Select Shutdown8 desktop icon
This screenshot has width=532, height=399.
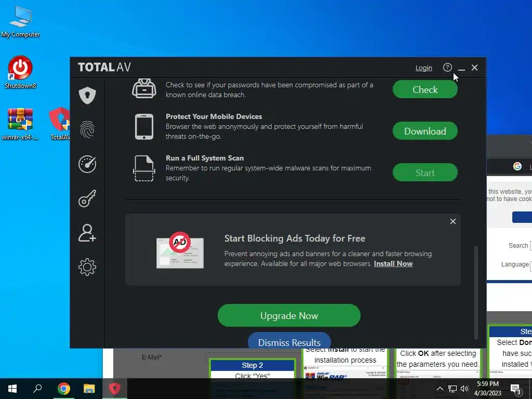[20, 72]
